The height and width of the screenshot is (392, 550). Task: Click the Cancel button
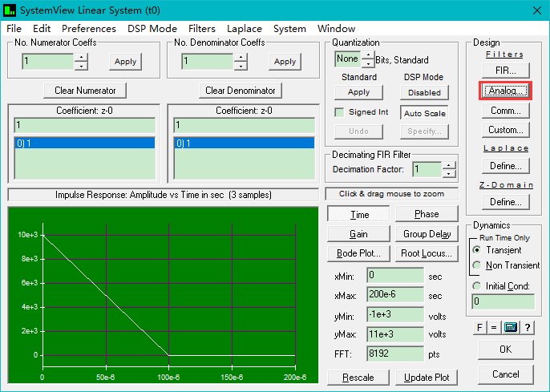point(505,374)
